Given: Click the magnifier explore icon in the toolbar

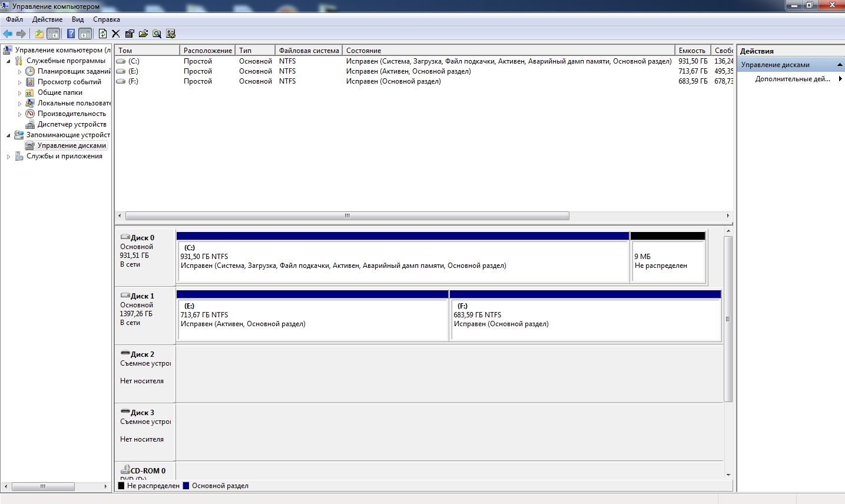Looking at the screenshot, I should (x=157, y=34).
